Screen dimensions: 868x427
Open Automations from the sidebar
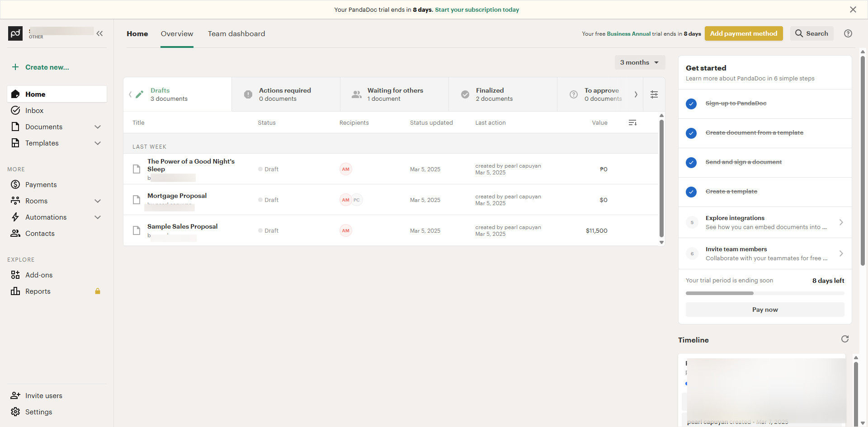click(46, 217)
